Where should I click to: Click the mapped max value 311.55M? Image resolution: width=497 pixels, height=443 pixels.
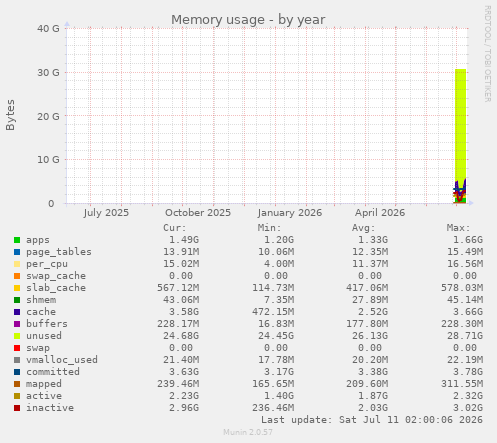[462, 384]
